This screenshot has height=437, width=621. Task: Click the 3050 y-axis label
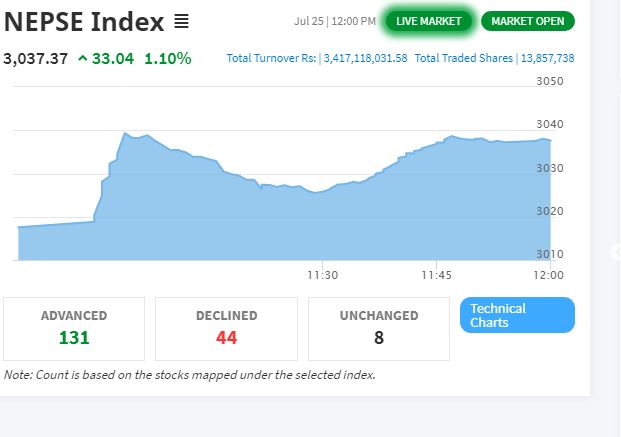[x=550, y=81]
